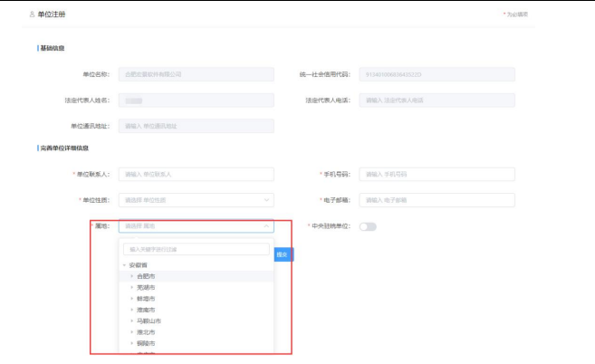The image size is (595, 364).
Task: Collapse the 安徽省 tree node
Action: coord(125,265)
